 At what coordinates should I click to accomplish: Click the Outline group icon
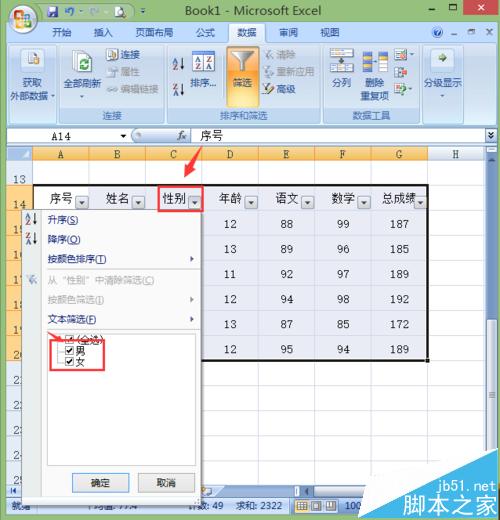(442, 59)
